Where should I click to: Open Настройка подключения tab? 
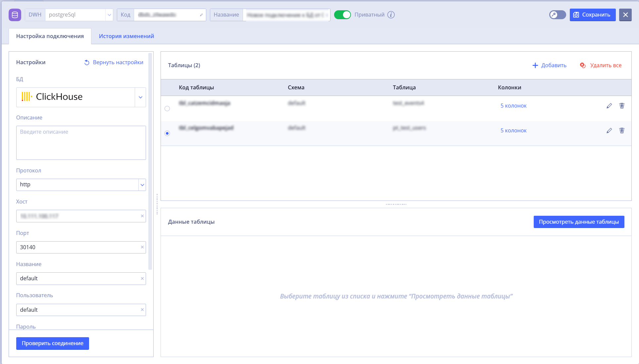(50, 36)
